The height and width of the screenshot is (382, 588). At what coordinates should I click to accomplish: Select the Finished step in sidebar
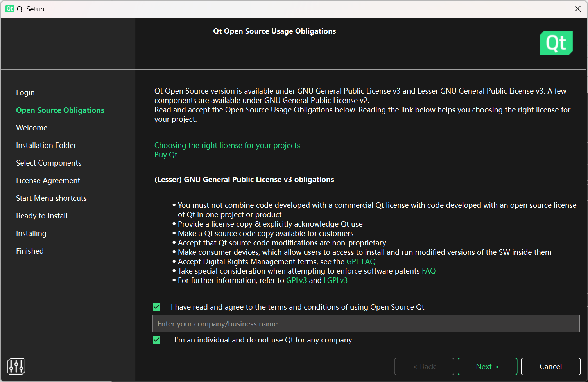click(30, 251)
